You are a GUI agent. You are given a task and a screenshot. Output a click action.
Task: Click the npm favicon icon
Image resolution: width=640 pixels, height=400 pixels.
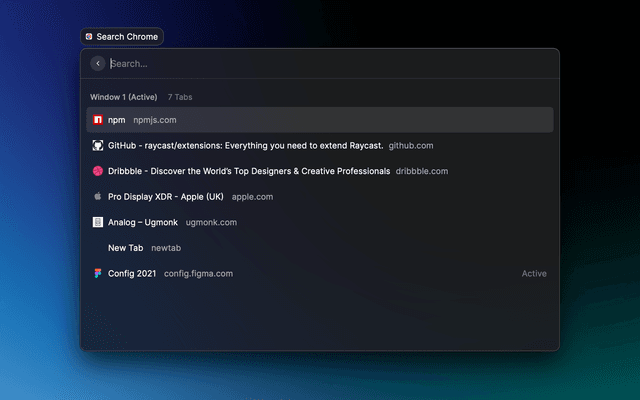point(98,120)
